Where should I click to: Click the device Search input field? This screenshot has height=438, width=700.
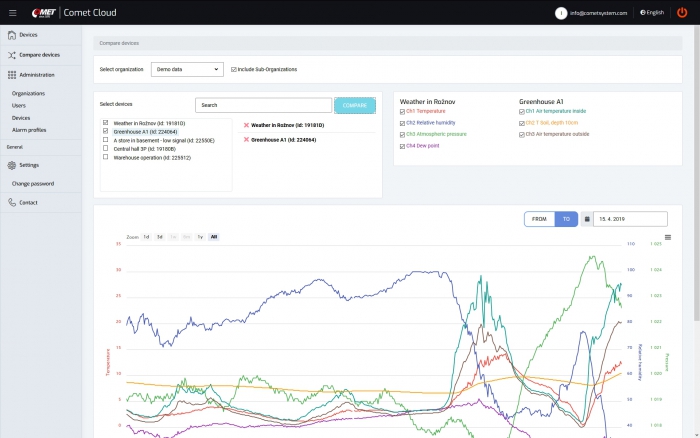(x=263, y=105)
